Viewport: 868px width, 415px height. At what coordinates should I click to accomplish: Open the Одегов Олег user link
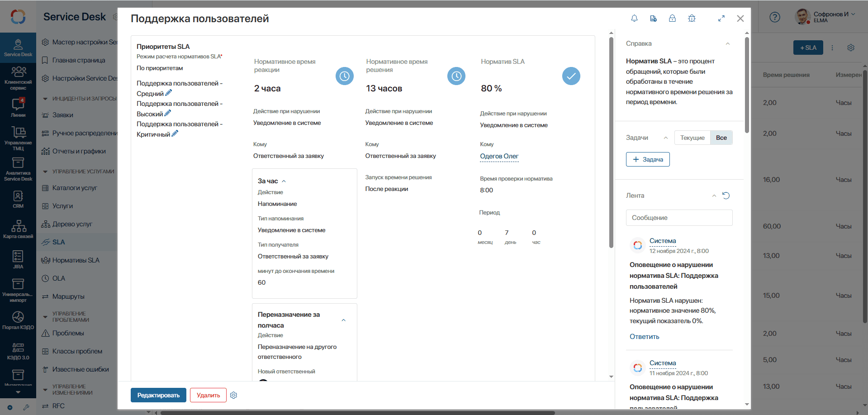pos(499,156)
